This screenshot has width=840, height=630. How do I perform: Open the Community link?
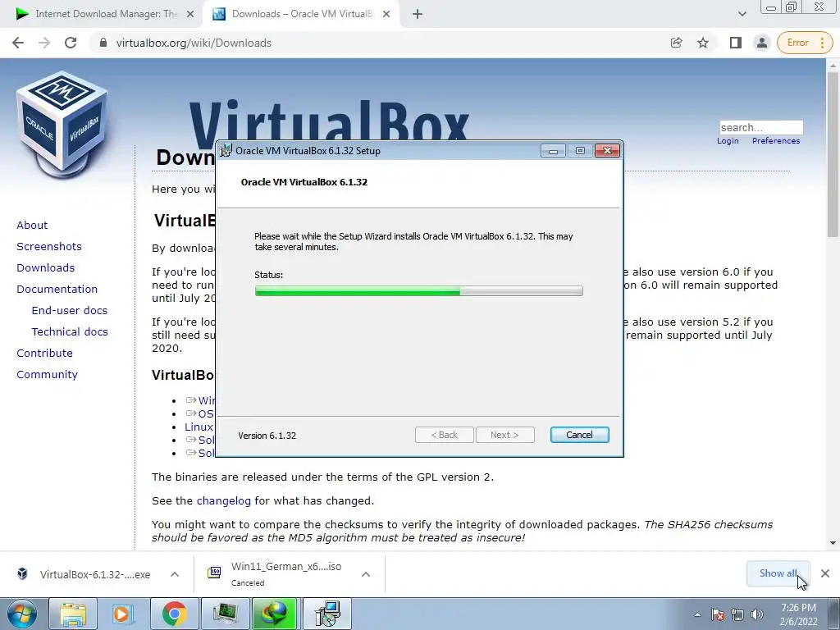click(x=47, y=375)
